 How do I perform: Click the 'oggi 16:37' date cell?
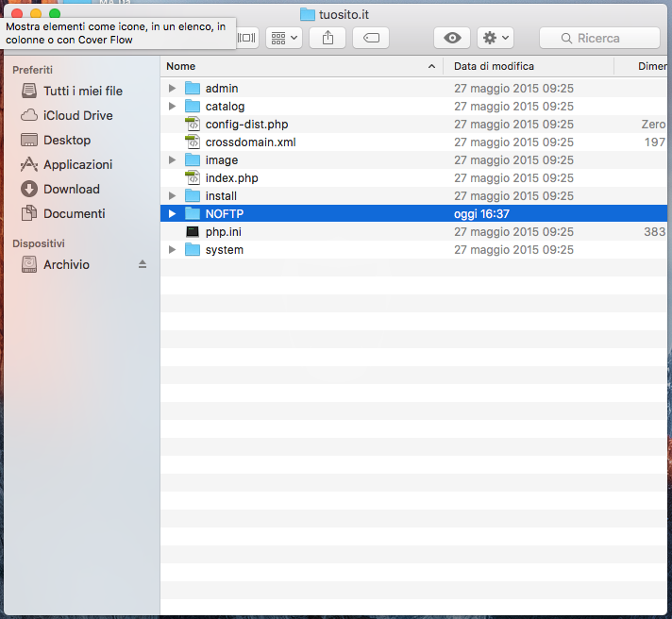click(x=481, y=214)
